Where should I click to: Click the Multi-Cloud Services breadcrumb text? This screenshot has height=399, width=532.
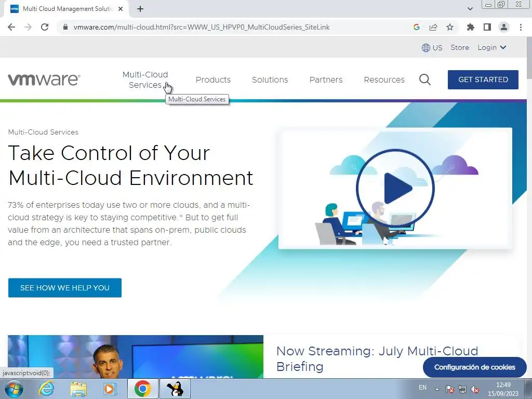pos(43,132)
